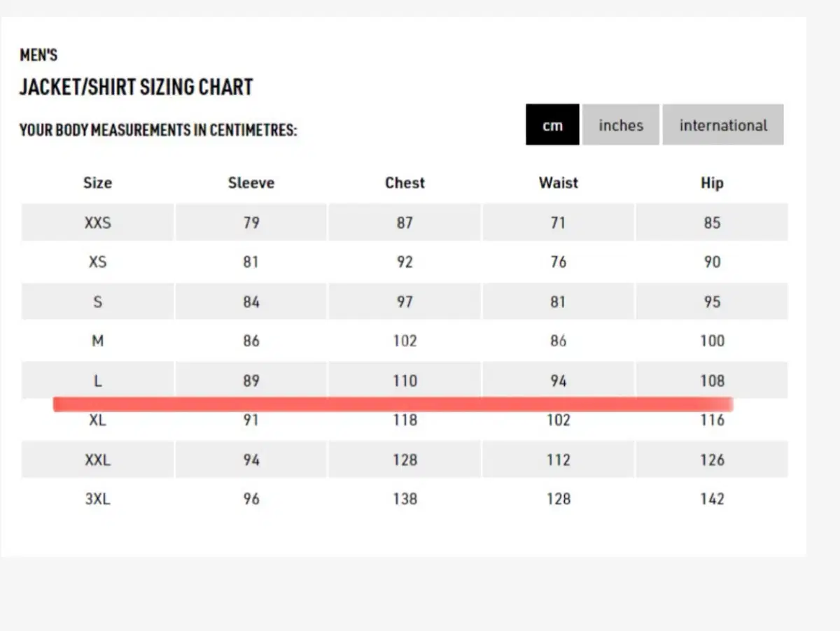Click the red highlight line under L row
Screen dimensions: 840x631
[x=393, y=404]
